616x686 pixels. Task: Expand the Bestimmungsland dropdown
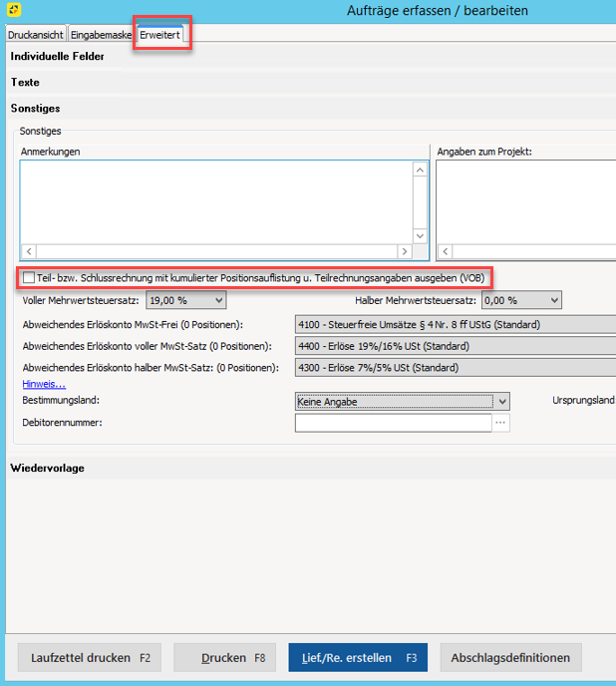tap(502, 401)
